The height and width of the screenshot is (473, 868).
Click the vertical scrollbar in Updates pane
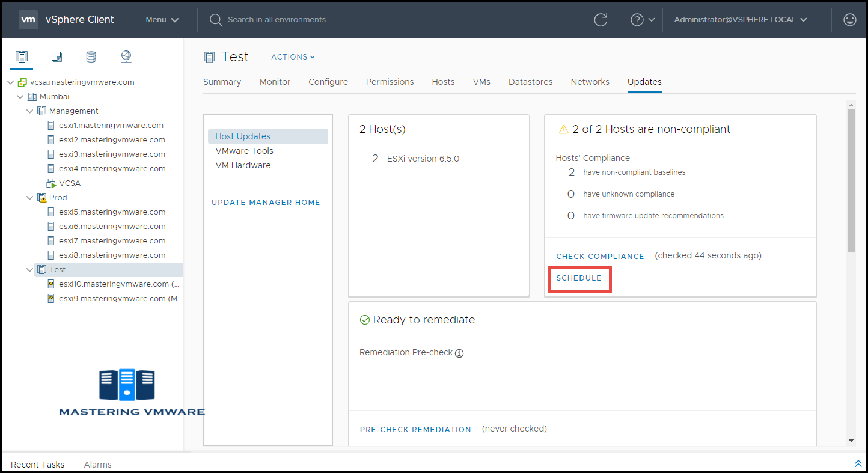point(851,180)
